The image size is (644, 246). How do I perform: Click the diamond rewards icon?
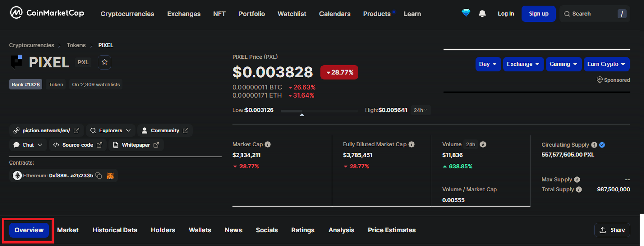click(x=466, y=13)
